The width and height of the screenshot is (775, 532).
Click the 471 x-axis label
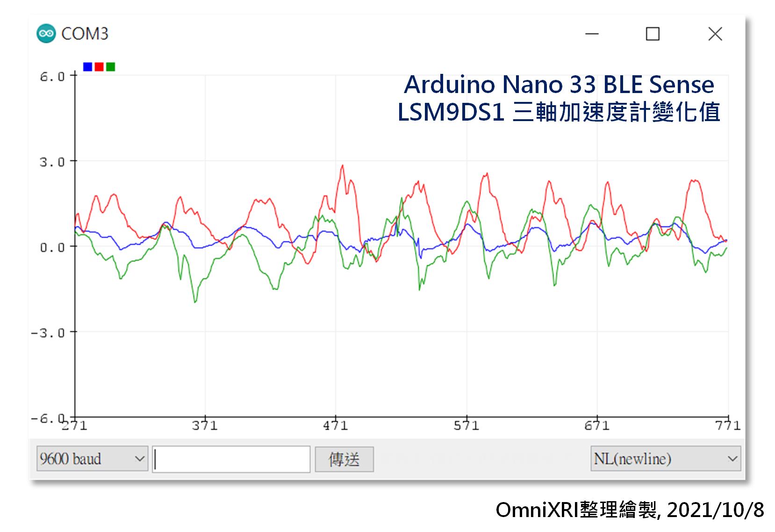point(336,425)
